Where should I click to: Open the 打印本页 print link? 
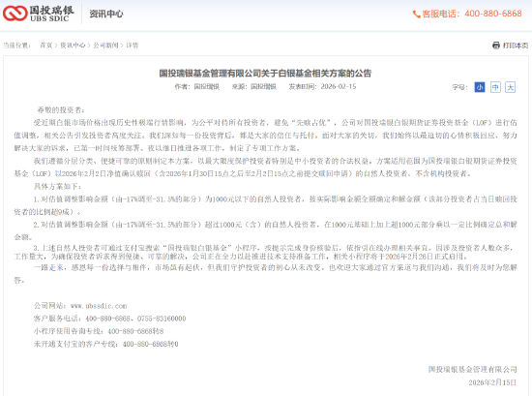pos(515,46)
